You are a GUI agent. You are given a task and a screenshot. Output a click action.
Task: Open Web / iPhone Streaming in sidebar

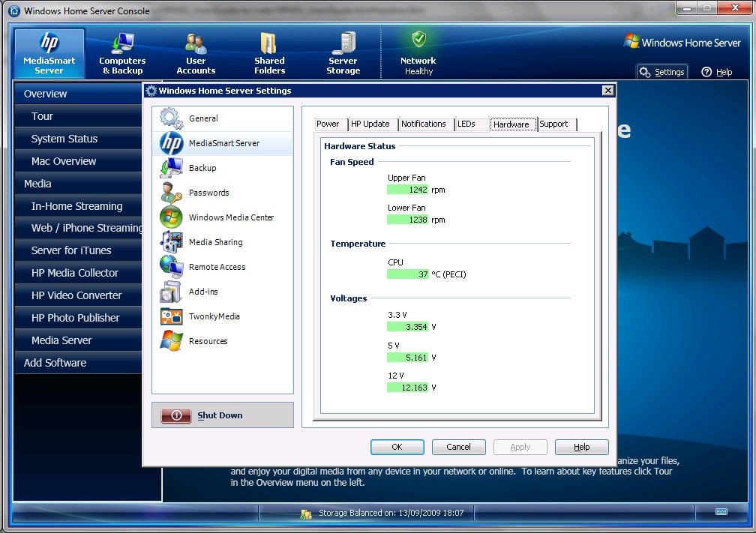(78, 228)
